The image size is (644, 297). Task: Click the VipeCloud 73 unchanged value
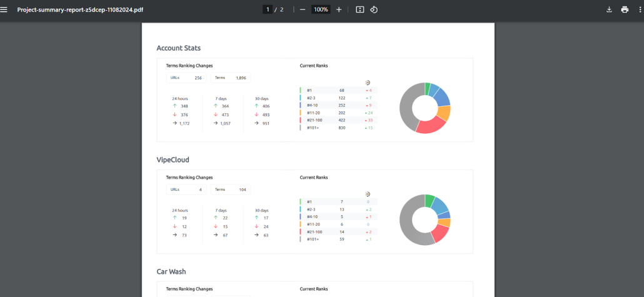tap(184, 235)
